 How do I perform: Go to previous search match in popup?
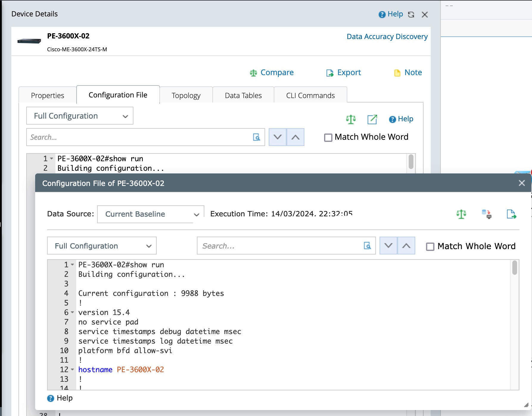[406, 246]
